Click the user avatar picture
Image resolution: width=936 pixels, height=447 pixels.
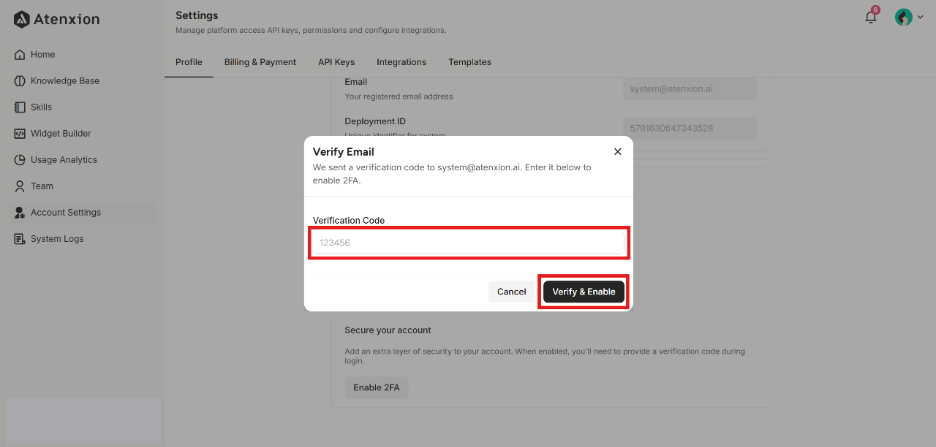point(903,17)
